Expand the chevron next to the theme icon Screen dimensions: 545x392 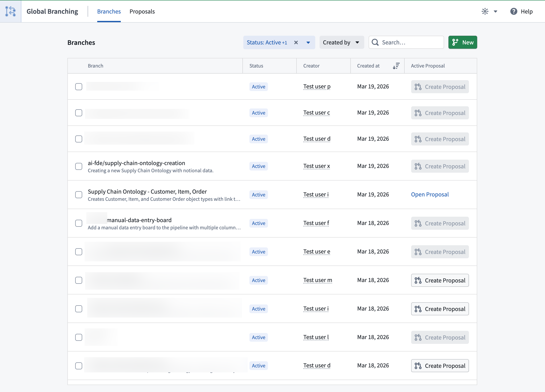pyautogui.click(x=495, y=11)
